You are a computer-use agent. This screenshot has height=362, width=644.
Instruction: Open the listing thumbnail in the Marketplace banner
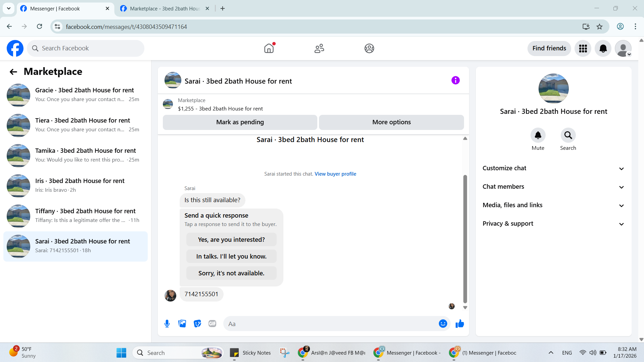(x=168, y=104)
